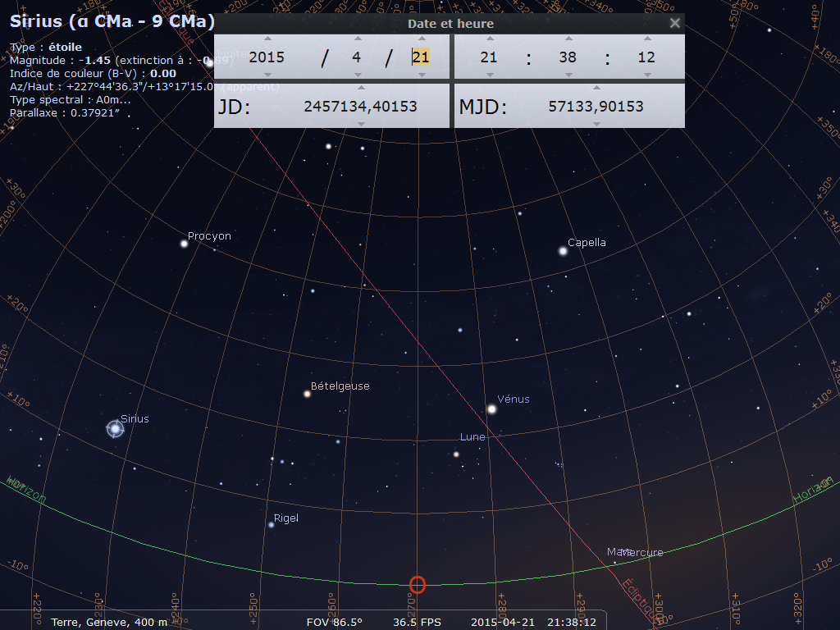Image resolution: width=840 pixels, height=630 pixels.
Task: Lower the MJD value with its down arrow
Action: pyautogui.click(x=596, y=125)
